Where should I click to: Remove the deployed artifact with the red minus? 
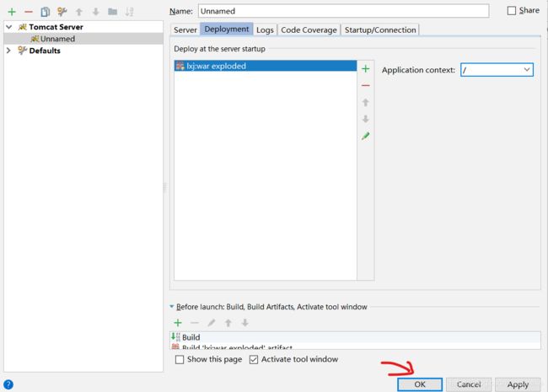(366, 86)
